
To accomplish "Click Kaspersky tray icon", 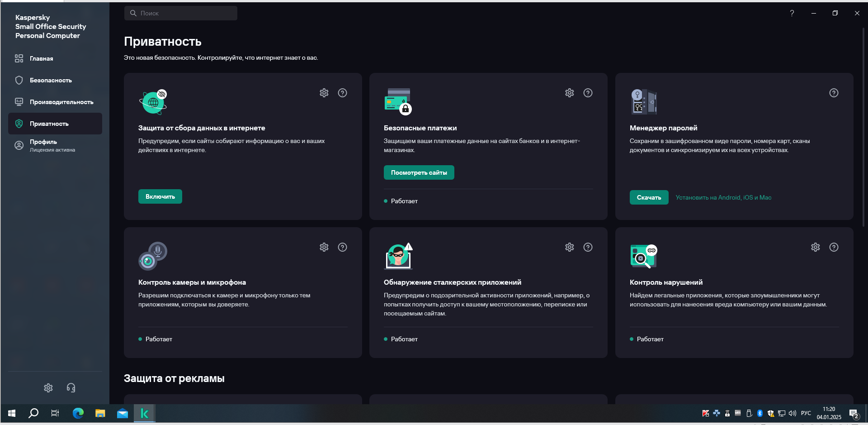I will (x=705, y=413).
